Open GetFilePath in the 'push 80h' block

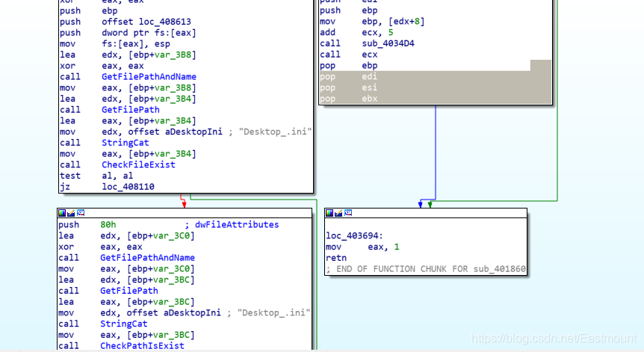[129, 291]
